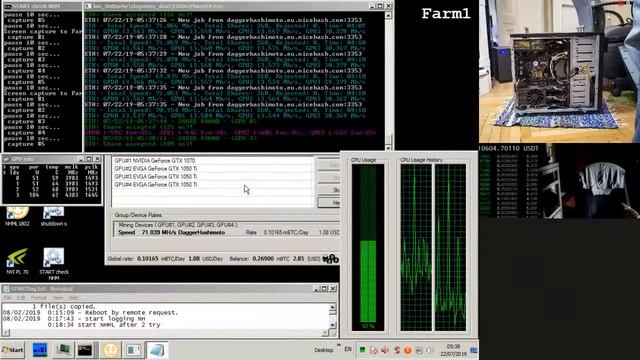Select GPU#2 EVGA GeForce GTX 1050 Ti row
Image resolution: width=640 pixels, height=360 pixels.
[213, 169]
